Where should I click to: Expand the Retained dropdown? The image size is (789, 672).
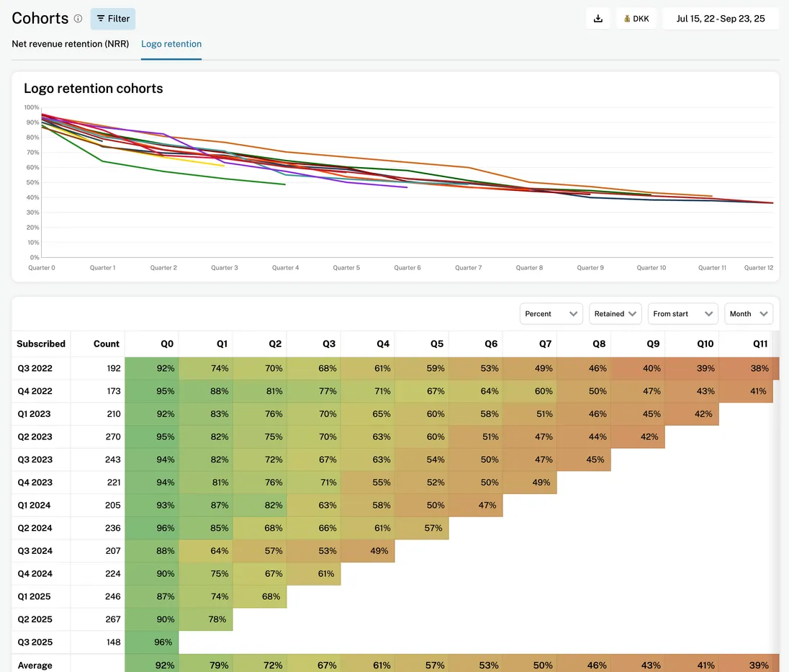tap(615, 314)
